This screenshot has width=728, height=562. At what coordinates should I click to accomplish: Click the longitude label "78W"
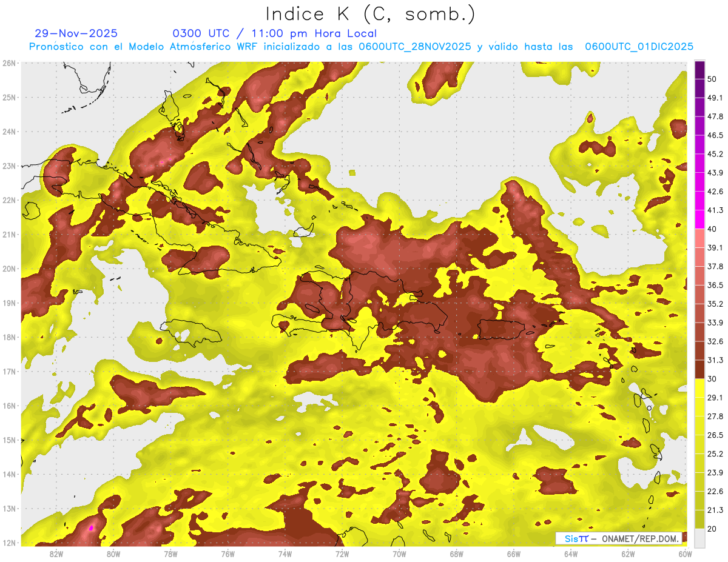(170, 554)
